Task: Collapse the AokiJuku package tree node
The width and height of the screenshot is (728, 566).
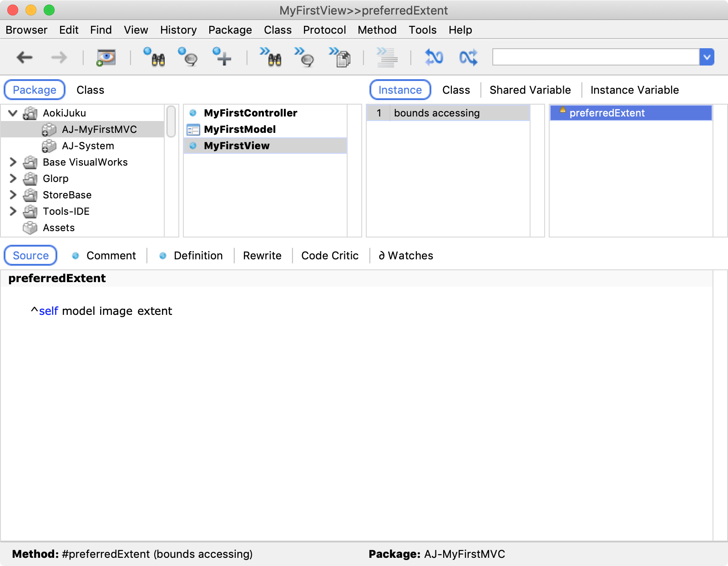Action: coord(13,113)
